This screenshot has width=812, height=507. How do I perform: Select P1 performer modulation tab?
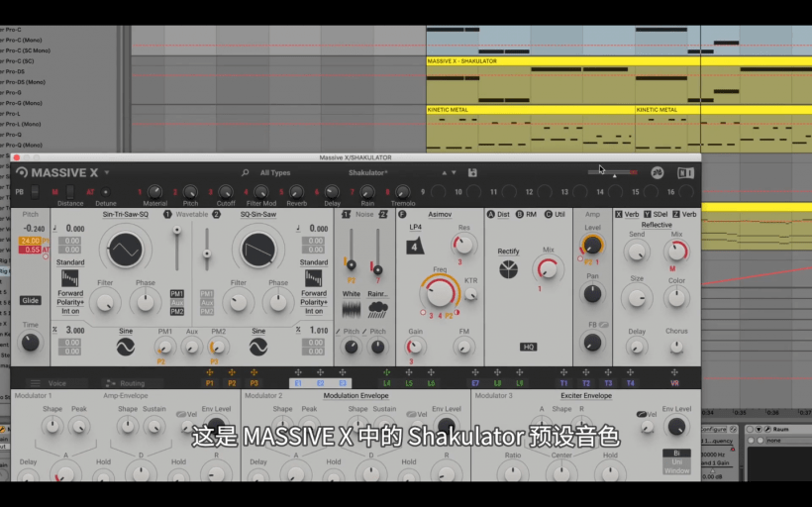tap(210, 383)
